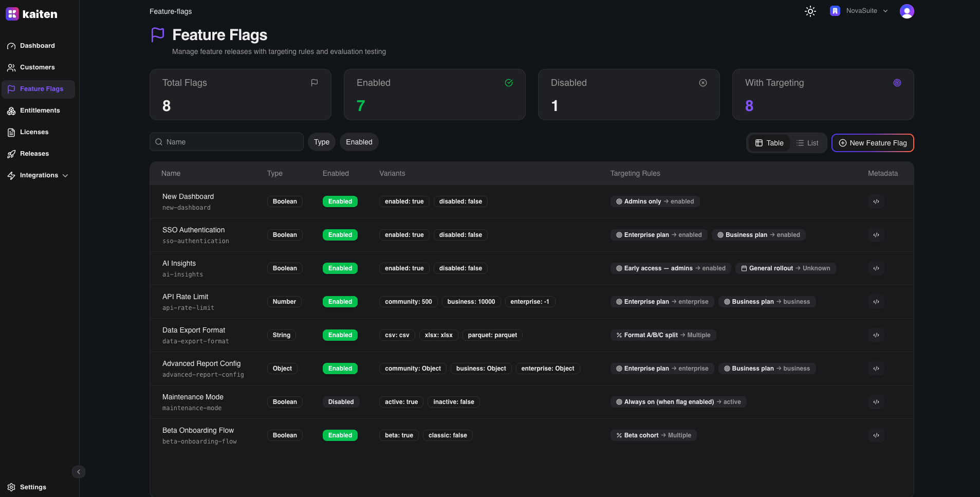Open Settings at the sidebar bottom
Image resolution: width=980 pixels, height=497 pixels.
[x=33, y=487]
